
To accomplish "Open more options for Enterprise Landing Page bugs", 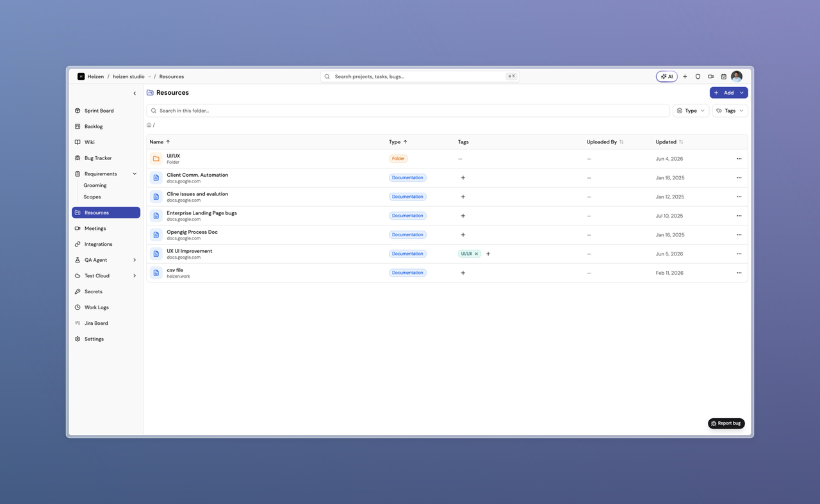I will [739, 216].
